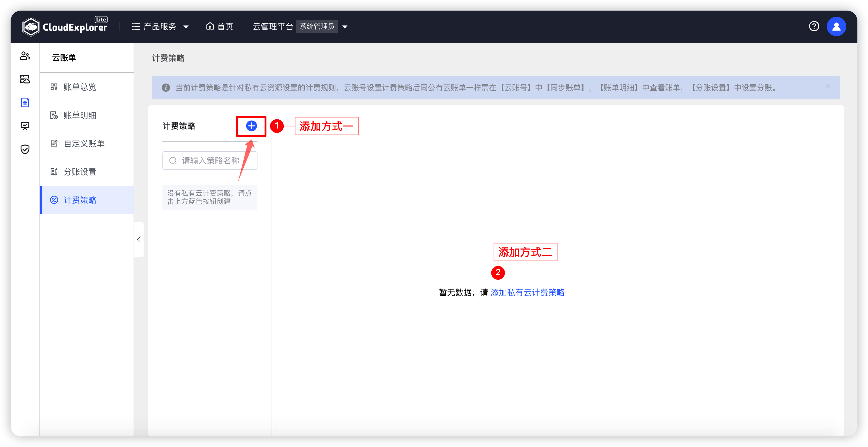The height and width of the screenshot is (447, 868).
Task: Open the help question-mark icon
Action: pyautogui.click(x=814, y=26)
